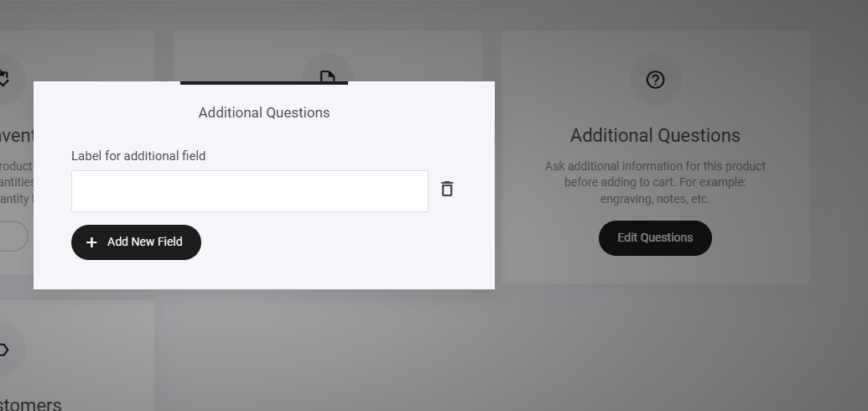Image resolution: width=868 pixels, height=411 pixels.
Task: Click the partially visible Inventory card icon
Action: (x=4, y=80)
